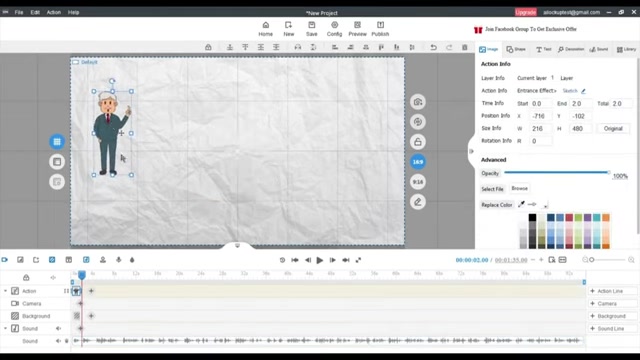Delete using the trash can icon
The image size is (640, 360).
464,47
